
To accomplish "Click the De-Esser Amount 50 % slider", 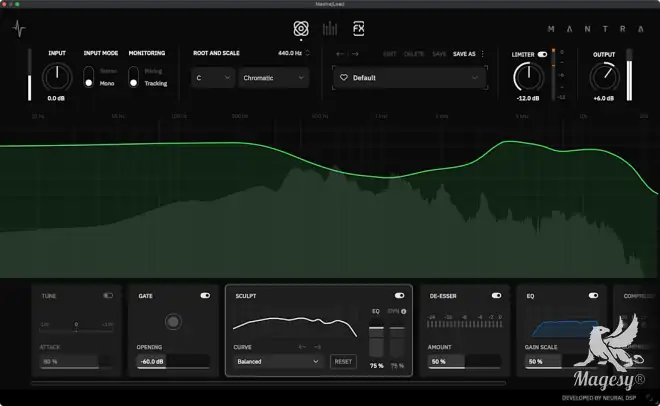I will [x=465, y=362].
